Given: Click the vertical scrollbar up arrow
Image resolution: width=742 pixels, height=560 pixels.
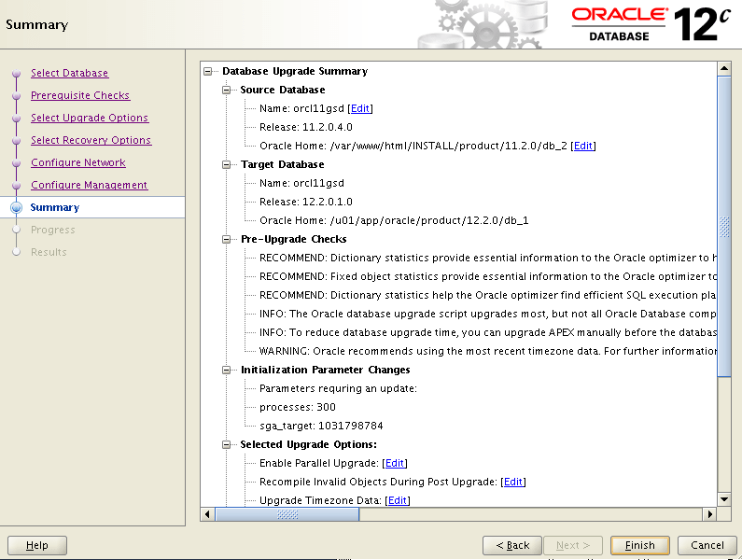Looking at the screenshot, I should point(724,69).
